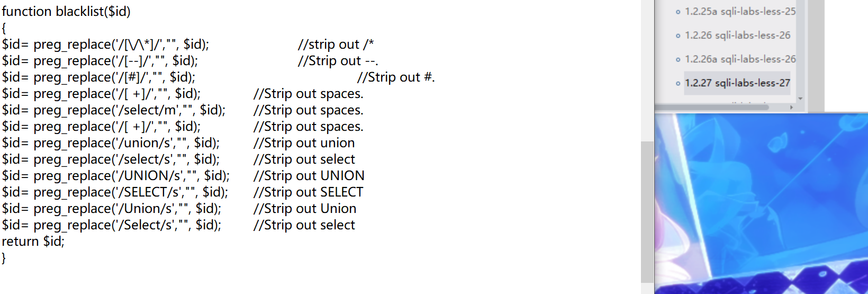Click the "//strip out /*" comment
868x294 pixels.
click(x=336, y=44)
